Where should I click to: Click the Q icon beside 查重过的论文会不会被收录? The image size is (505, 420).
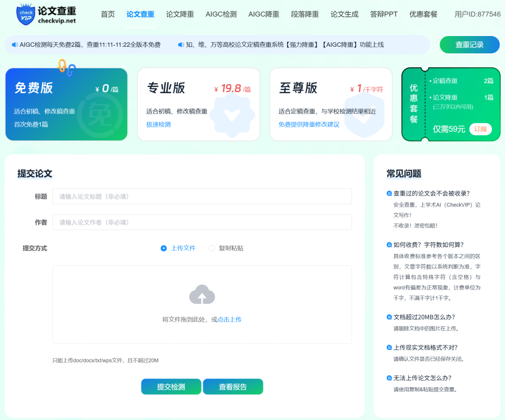(389, 194)
